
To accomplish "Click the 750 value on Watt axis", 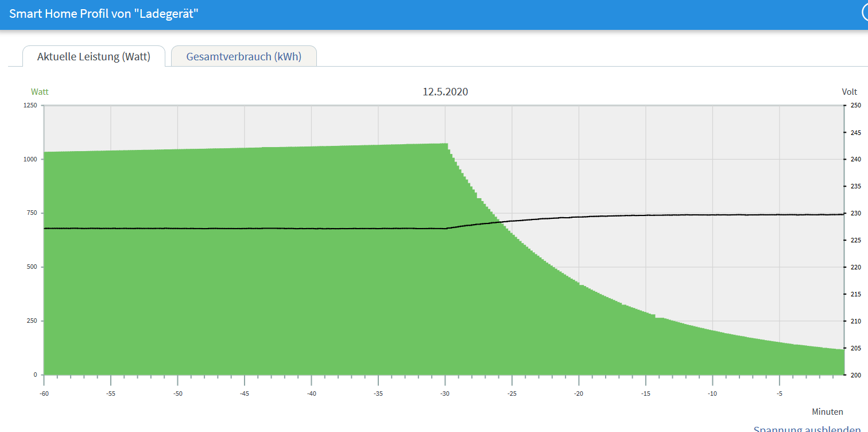I will pos(32,213).
